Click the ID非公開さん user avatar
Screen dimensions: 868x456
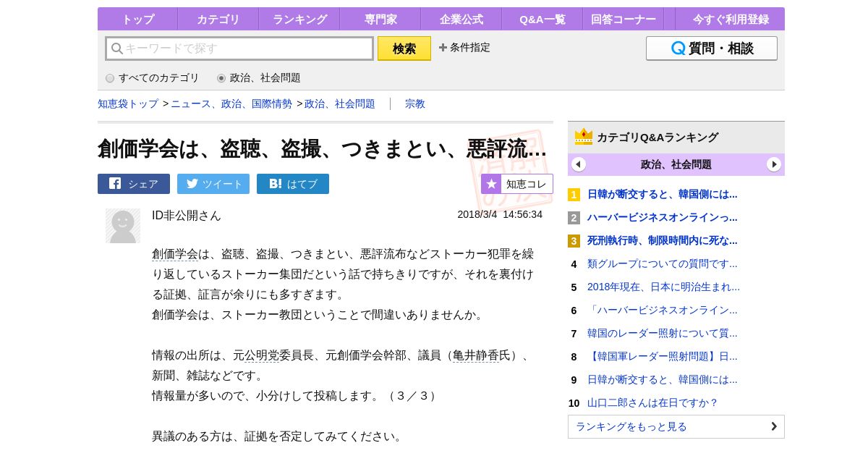123,226
